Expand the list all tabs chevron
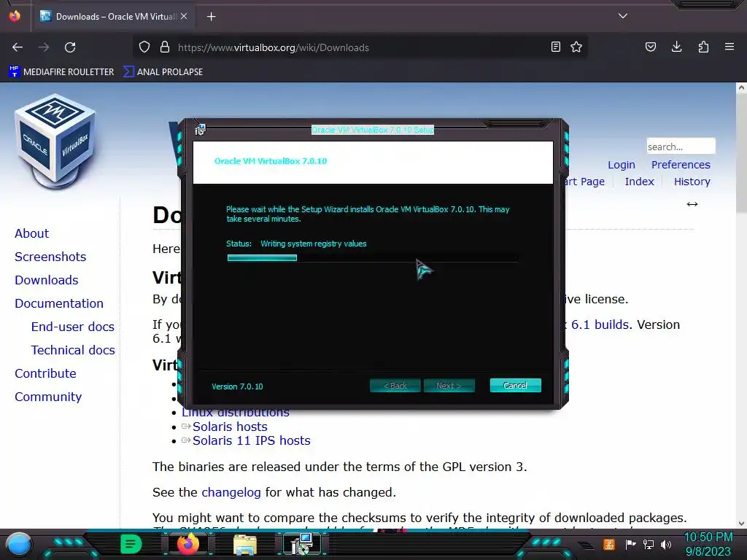 pos(623,16)
